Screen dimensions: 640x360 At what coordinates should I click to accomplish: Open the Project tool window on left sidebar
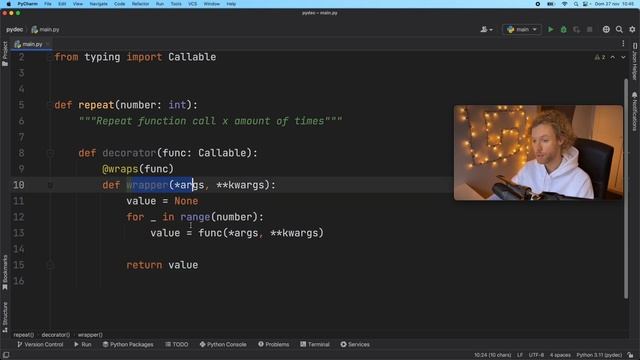pyautogui.click(x=5, y=53)
